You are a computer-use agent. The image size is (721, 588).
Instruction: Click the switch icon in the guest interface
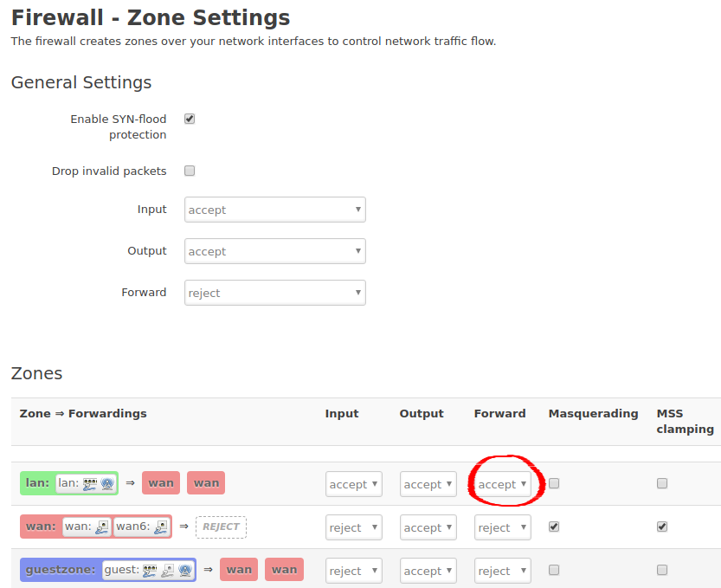(x=150, y=569)
